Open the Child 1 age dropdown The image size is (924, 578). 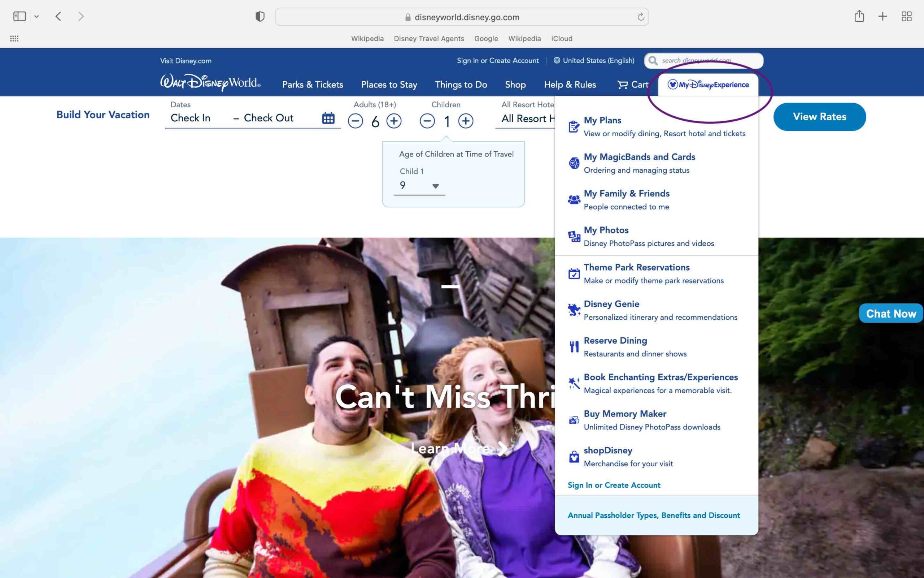click(x=419, y=185)
